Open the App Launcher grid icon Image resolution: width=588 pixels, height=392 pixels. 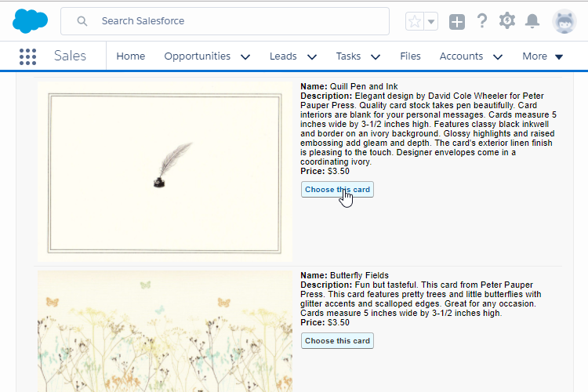click(x=27, y=56)
